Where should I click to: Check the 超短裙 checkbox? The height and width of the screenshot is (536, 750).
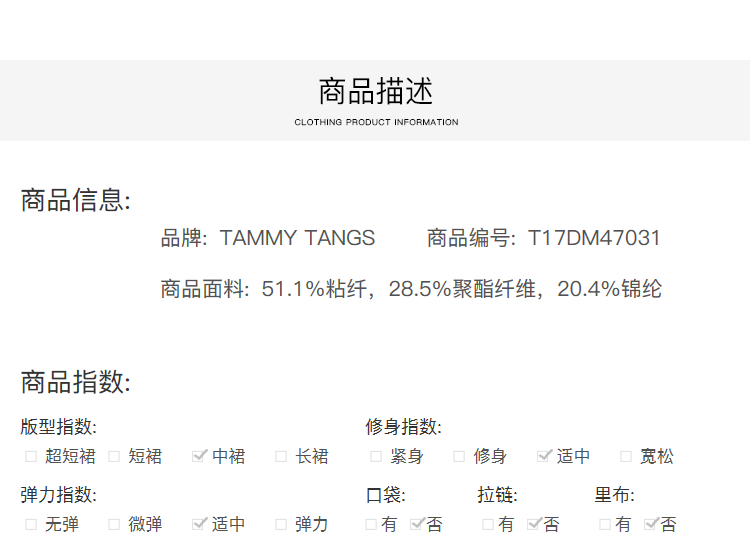click(31, 457)
